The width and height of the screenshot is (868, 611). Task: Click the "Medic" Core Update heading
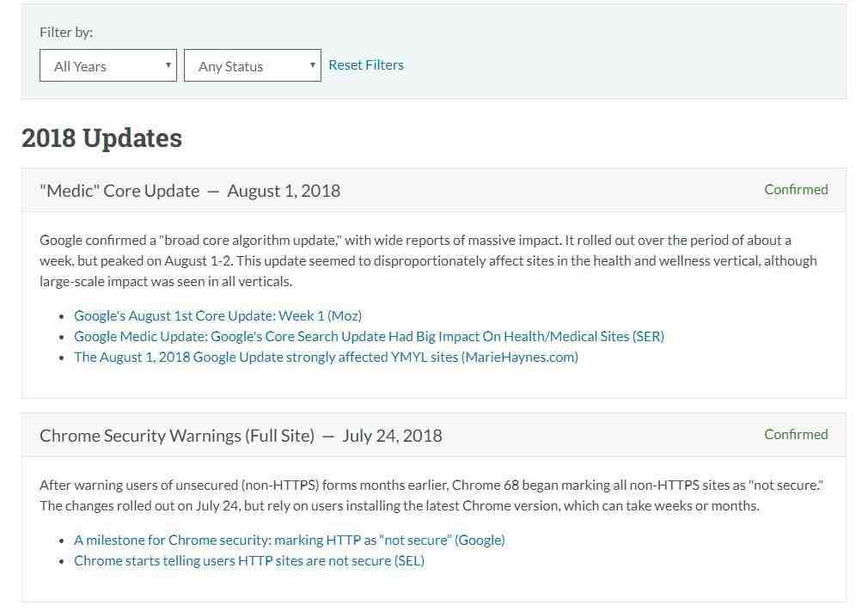pos(119,191)
